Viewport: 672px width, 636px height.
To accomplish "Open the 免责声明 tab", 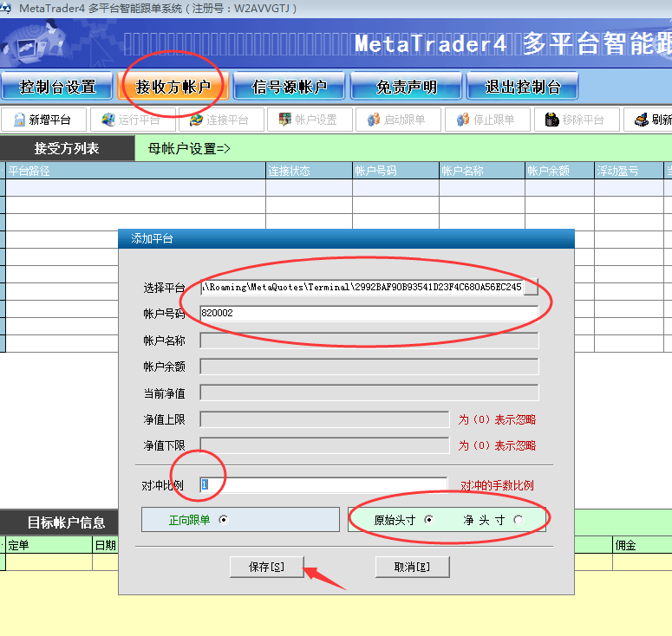I will pos(407,87).
